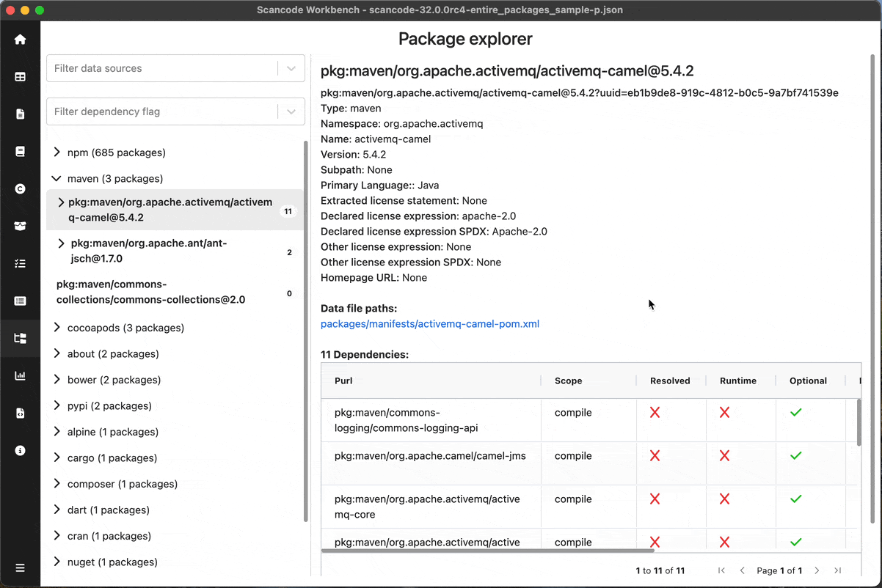Click Resolved red cross for commons-logging-api row
882x588 pixels.
[655, 413]
